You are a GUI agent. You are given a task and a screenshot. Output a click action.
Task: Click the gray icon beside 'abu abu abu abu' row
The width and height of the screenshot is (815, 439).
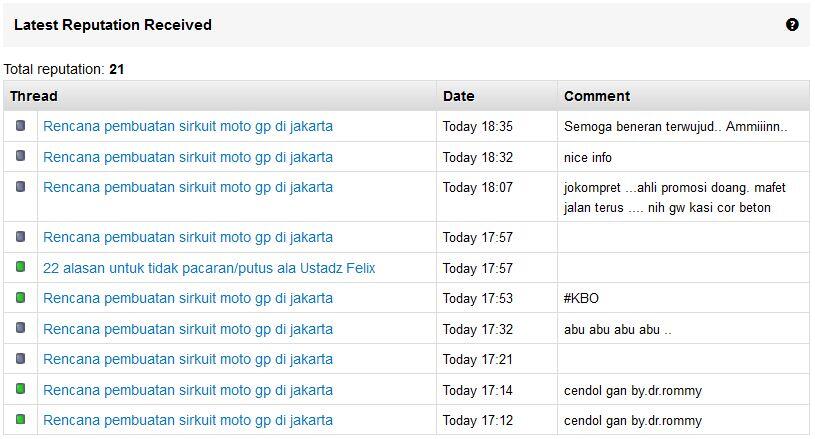point(20,327)
